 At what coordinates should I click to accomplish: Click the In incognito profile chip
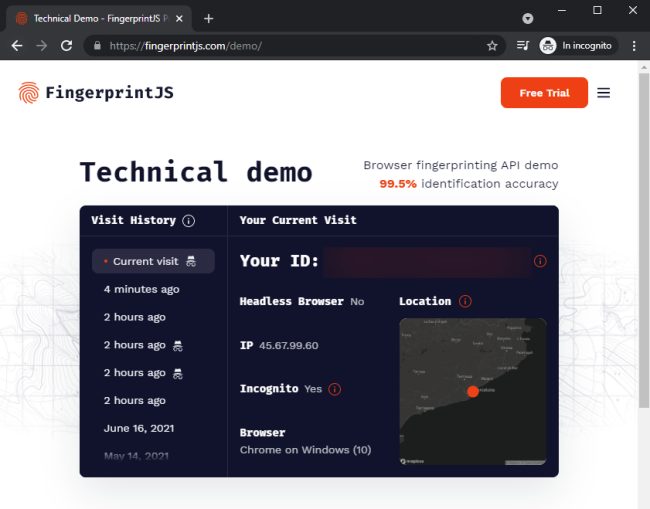578,46
